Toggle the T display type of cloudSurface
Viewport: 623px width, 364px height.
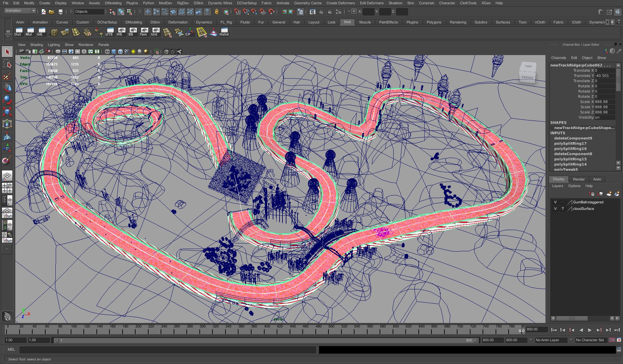(x=562, y=209)
